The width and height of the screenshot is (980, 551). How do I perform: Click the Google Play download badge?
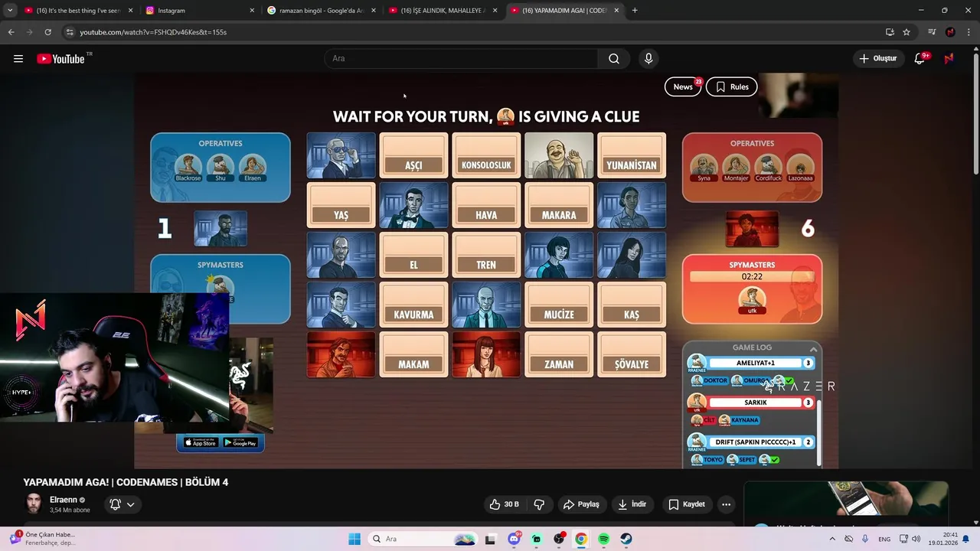pos(240,442)
